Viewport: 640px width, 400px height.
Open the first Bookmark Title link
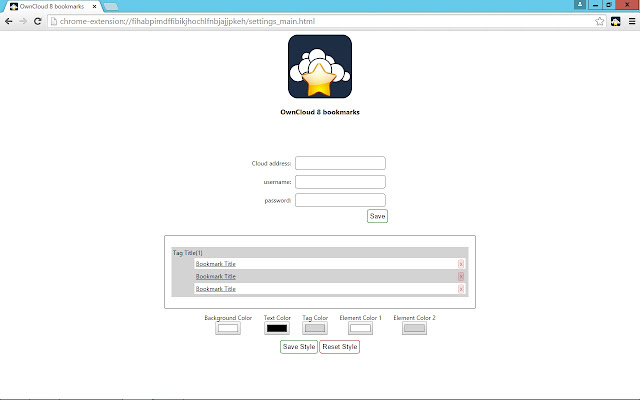[x=216, y=264]
